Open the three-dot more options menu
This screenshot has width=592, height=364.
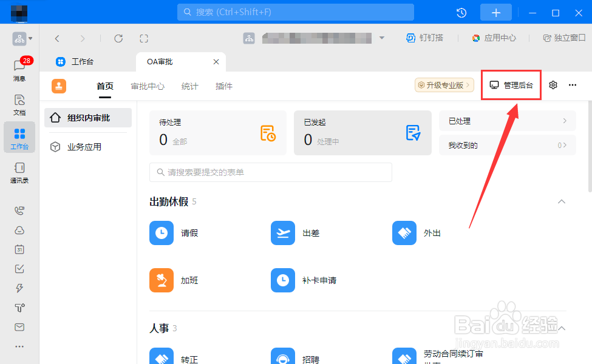(573, 85)
